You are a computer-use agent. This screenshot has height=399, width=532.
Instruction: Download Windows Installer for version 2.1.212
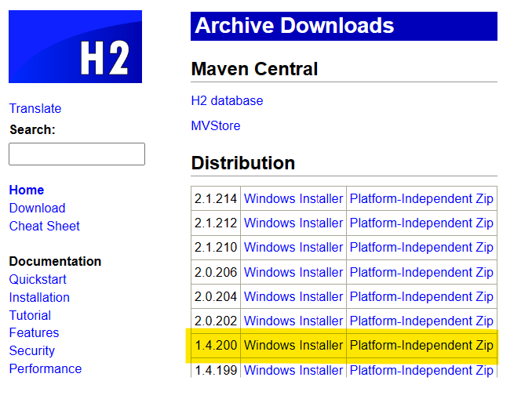[x=293, y=223]
